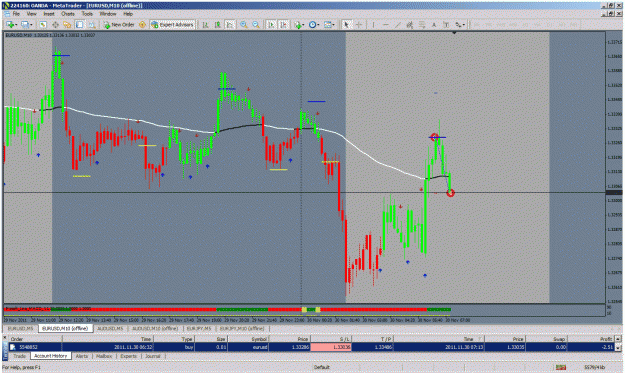Toggle the Market Watch window icon
Image resolution: width=625 pixels, height=373 pixels.
coord(43,25)
